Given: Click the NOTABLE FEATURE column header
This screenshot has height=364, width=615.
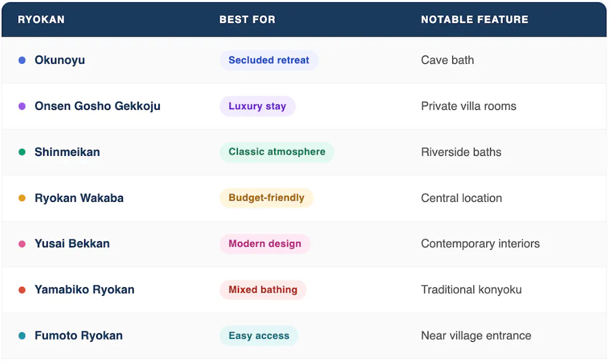Looking at the screenshot, I should [474, 20].
